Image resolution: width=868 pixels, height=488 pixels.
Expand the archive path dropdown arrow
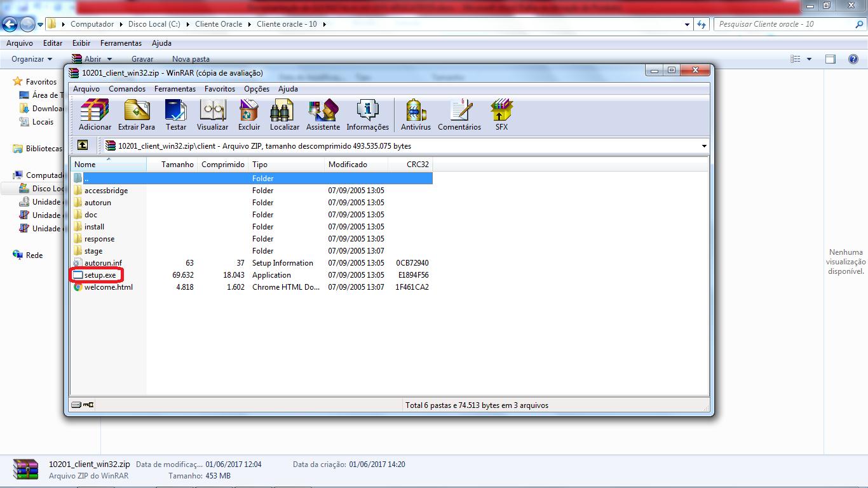703,146
